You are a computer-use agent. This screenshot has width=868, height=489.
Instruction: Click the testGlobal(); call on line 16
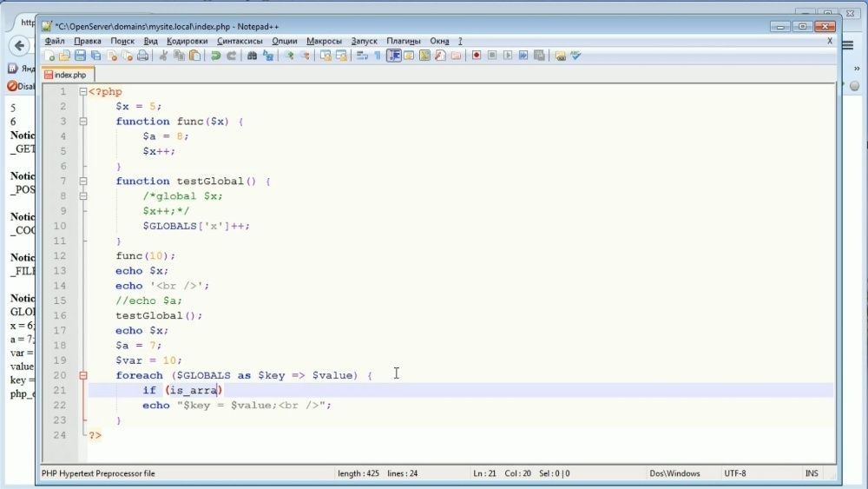point(159,315)
